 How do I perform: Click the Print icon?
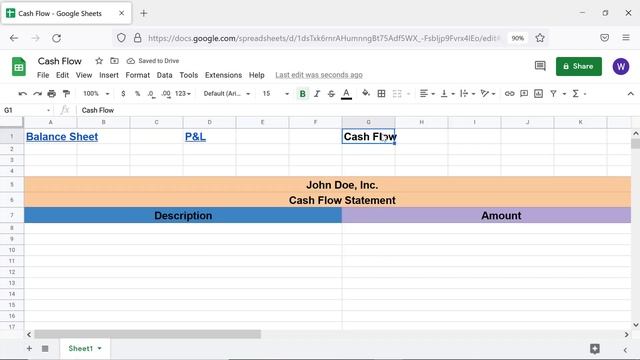tap(51, 94)
